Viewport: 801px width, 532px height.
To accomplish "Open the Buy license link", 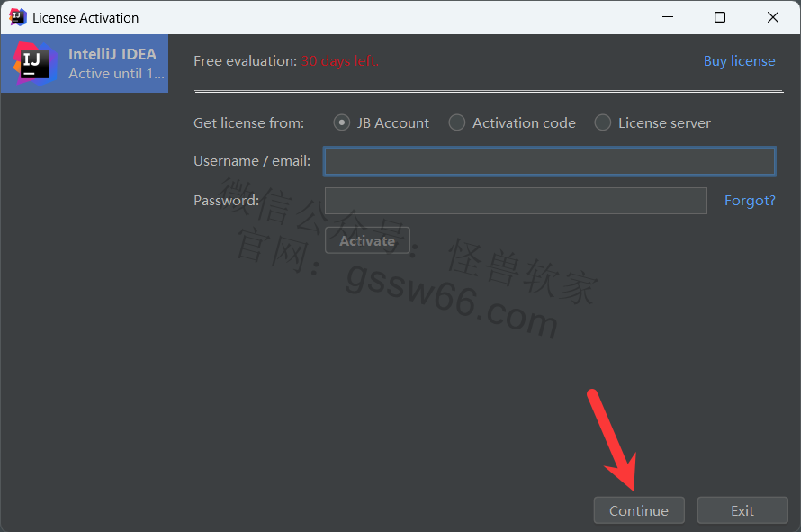I will tap(739, 61).
